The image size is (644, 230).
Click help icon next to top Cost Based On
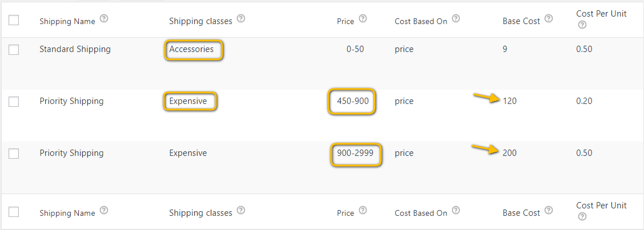(x=456, y=19)
